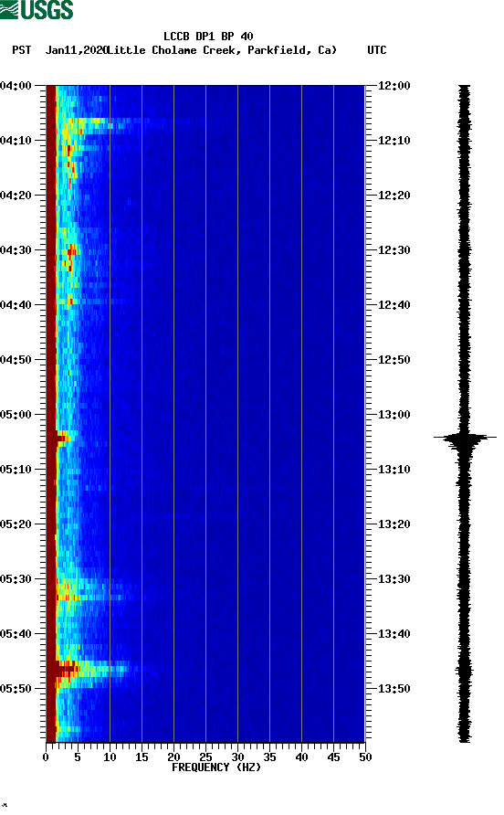
Task: Click the 20 Hz frequency axis label
Action: [173, 757]
